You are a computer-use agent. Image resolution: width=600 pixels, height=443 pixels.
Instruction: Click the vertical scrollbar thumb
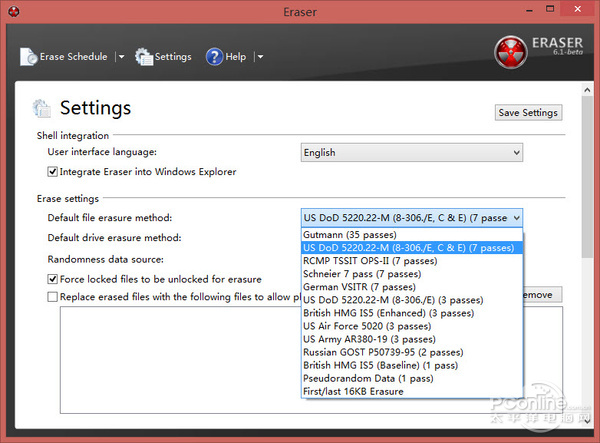pyautogui.click(x=587, y=177)
